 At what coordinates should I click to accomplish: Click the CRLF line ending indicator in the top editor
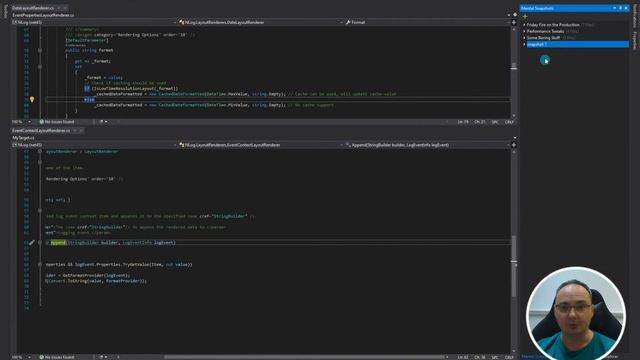pyautogui.click(x=509, y=122)
